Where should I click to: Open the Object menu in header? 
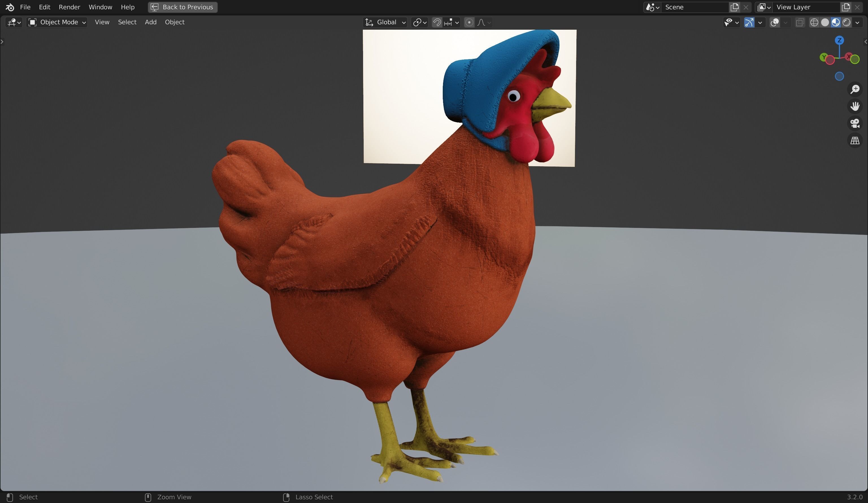pyautogui.click(x=175, y=22)
